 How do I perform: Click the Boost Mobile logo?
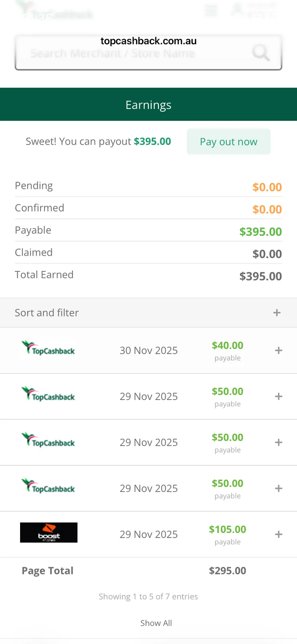(49, 533)
